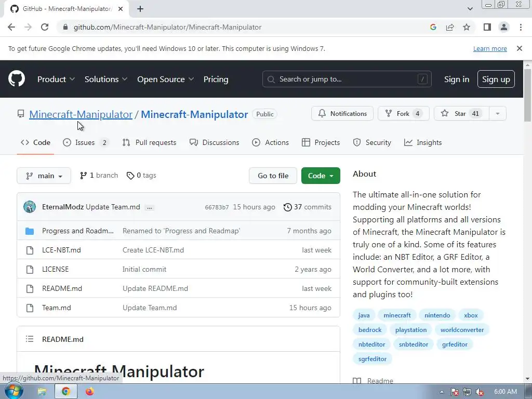The height and width of the screenshot is (399, 532).
Task: Expand the Product menu
Action: click(x=56, y=79)
